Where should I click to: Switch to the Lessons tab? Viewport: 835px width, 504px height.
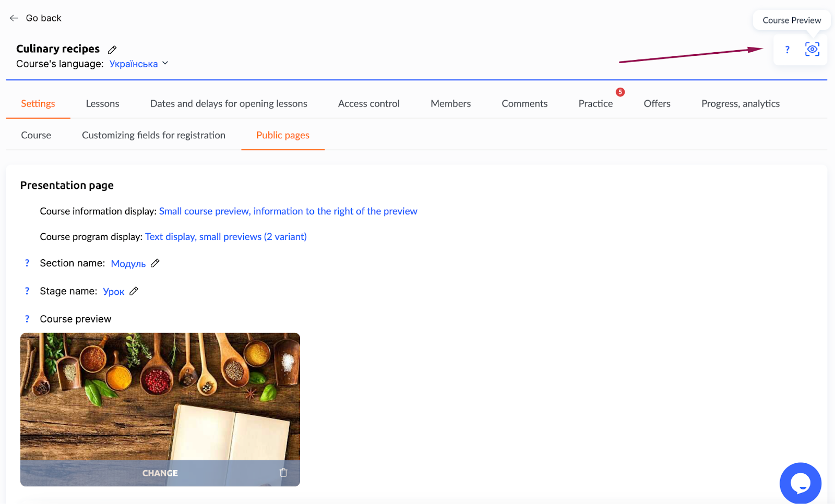[x=102, y=103]
